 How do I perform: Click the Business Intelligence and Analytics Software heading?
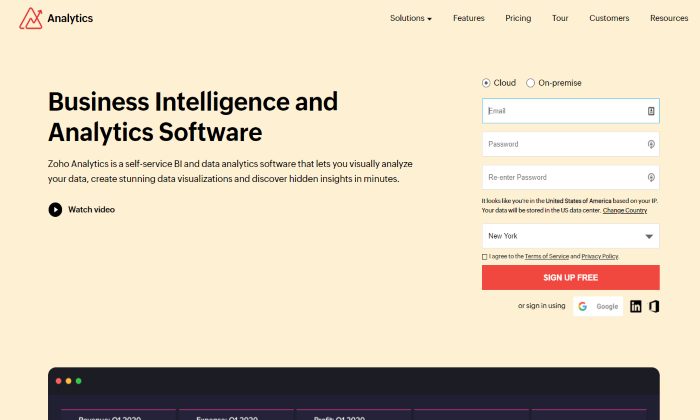193,117
